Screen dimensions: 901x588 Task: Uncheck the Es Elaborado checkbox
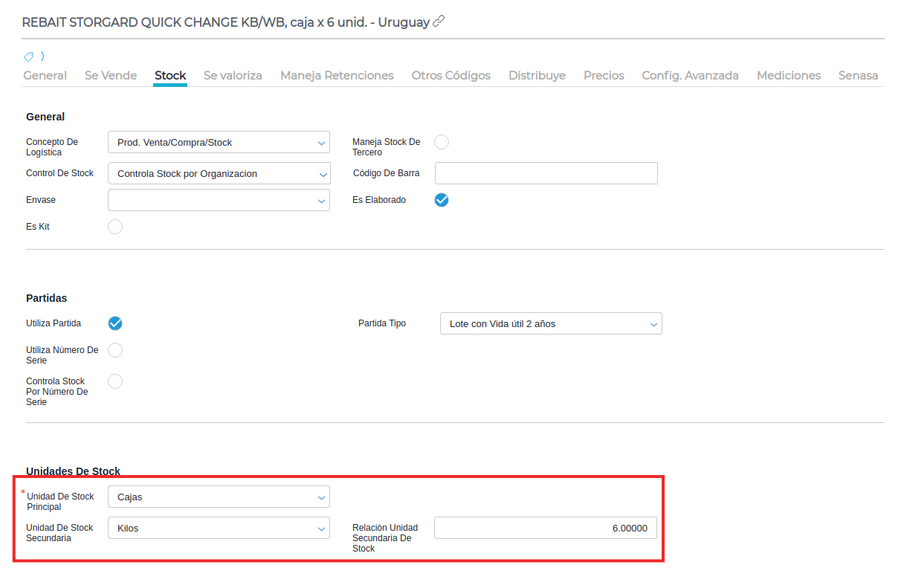pos(442,200)
